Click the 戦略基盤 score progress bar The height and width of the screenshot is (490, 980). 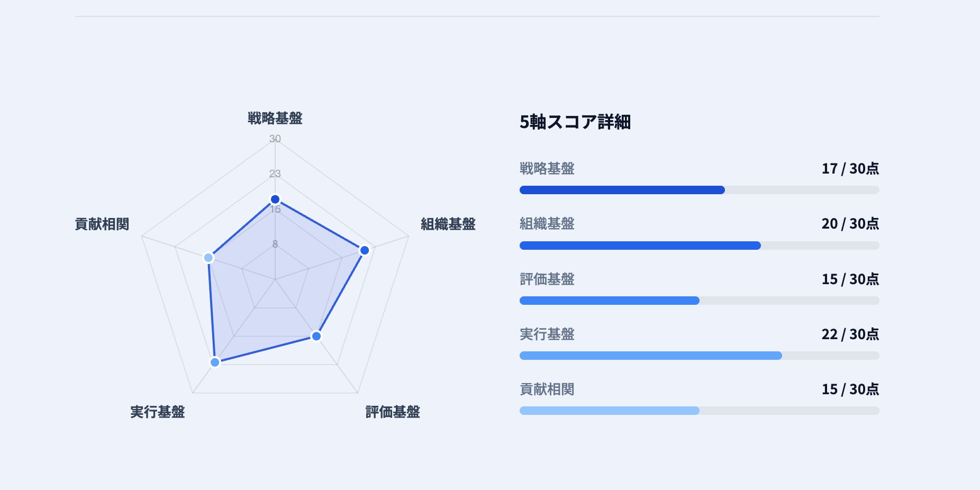click(x=699, y=190)
